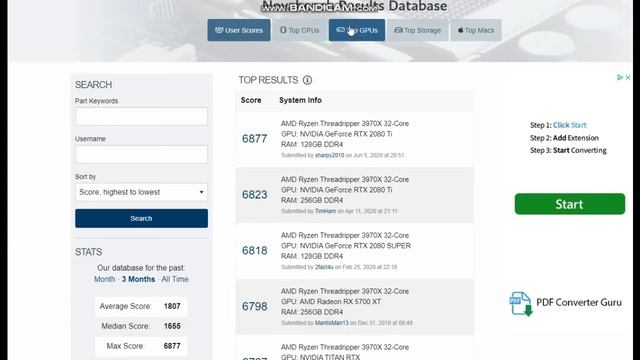Image resolution: width=640 pixels, height=360 pixels.
Task: Open the MantoMan13 submitter link
Action: click(332, 323)
